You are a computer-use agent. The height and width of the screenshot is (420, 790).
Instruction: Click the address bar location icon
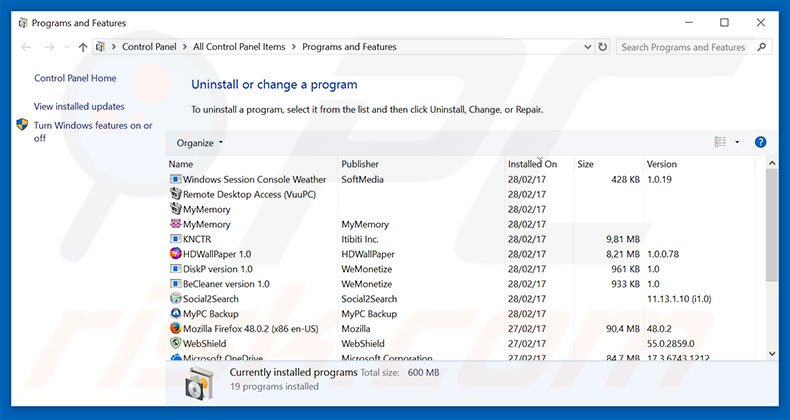pyautogui.click(x=100, y=47)
